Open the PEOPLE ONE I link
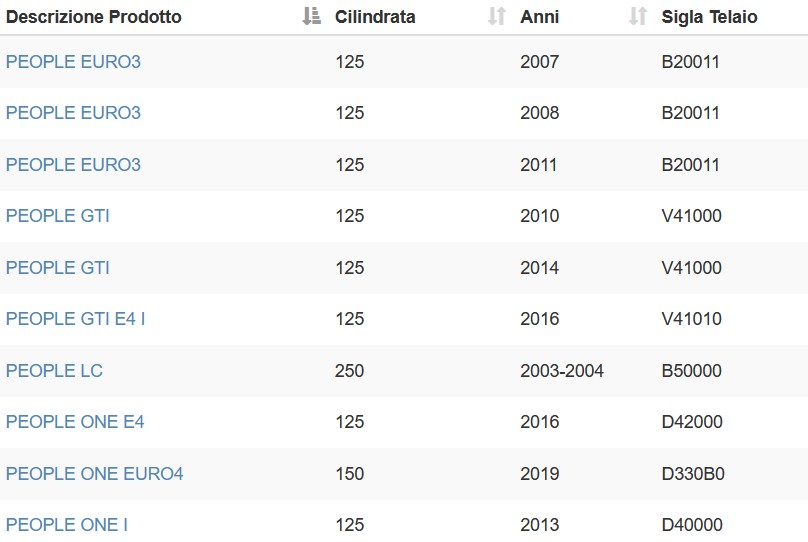808x542 pixels. (x=67, y=525)
